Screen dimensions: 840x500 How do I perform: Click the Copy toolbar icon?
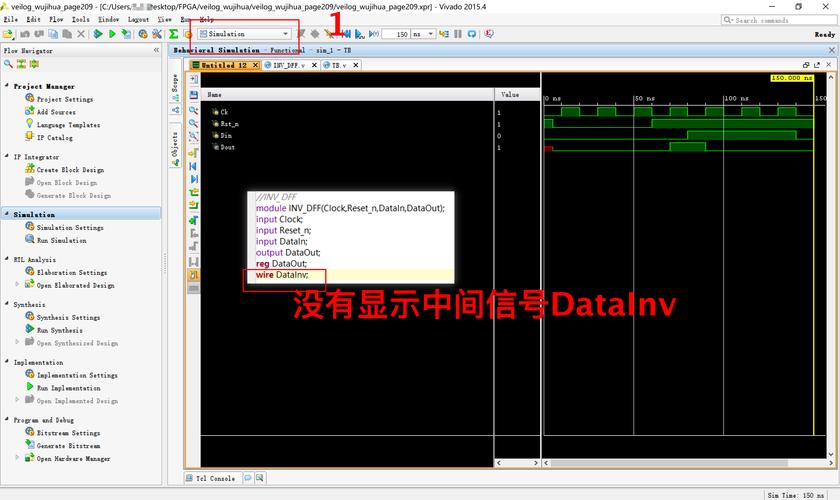pyautogui.click(x=53, y=34)
